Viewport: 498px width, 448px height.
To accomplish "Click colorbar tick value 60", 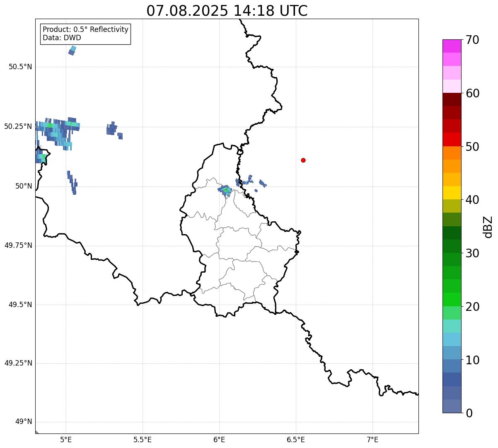I will point(472,93).
